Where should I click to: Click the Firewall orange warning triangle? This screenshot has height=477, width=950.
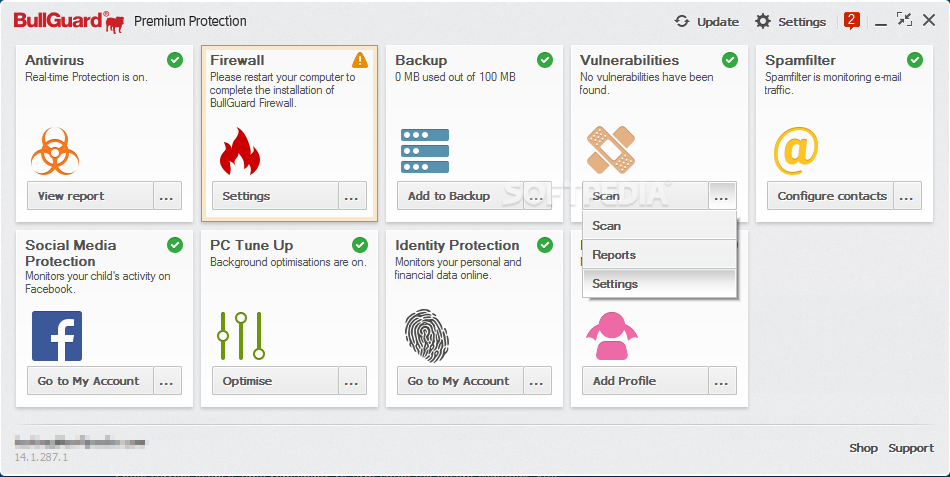(360, 60)
